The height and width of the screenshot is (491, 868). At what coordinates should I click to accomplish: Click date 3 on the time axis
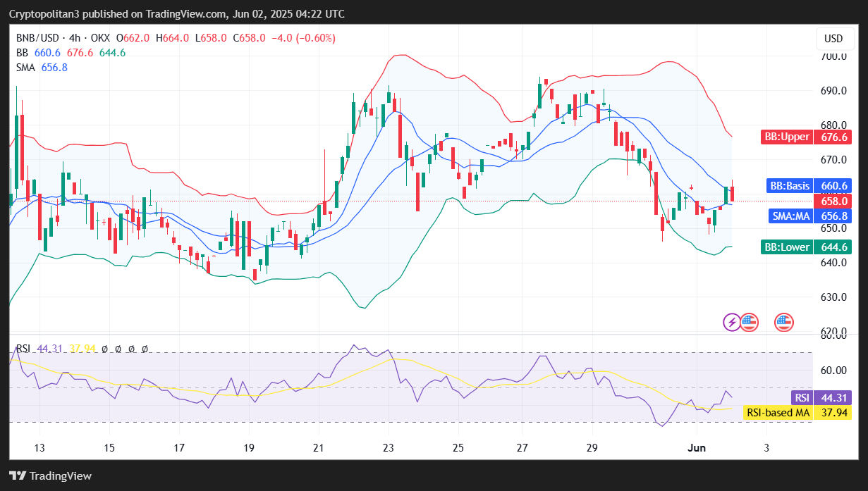click(766, 448)
